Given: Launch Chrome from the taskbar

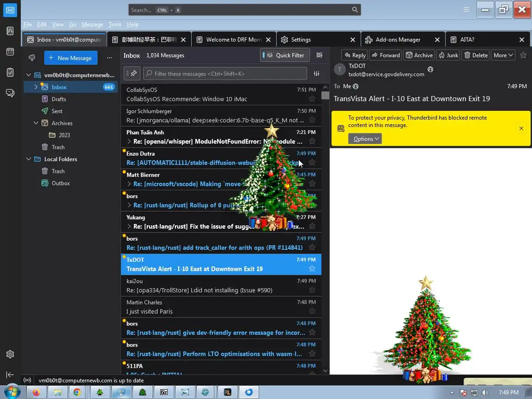Looking at the screenshot, I should point(78,392).
